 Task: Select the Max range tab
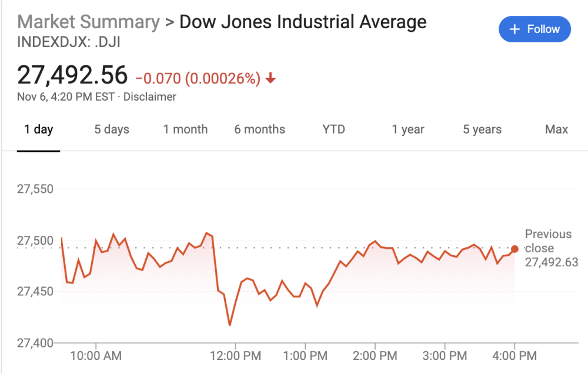[x=556, y=129]
